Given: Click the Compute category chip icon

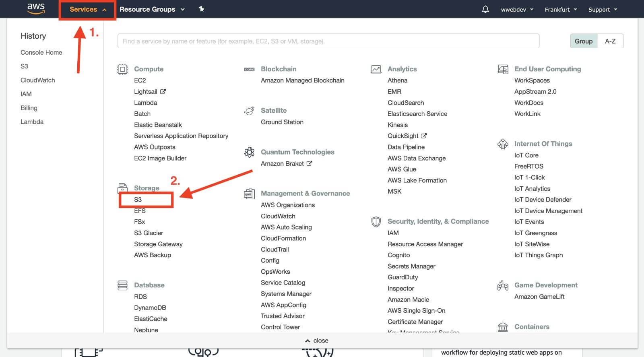Looking at the screenshot, I should pyautogui.click(x=122, y=69).
